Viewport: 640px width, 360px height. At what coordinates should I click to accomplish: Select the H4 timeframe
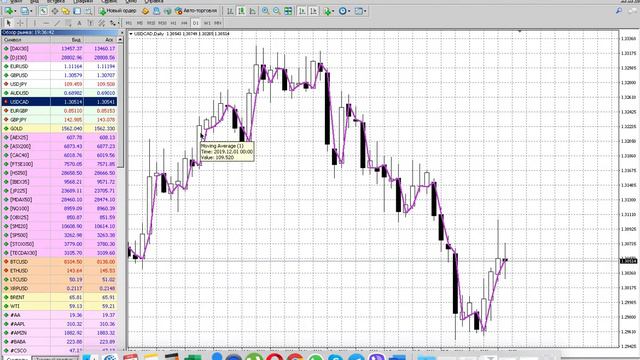pos(184,23)
